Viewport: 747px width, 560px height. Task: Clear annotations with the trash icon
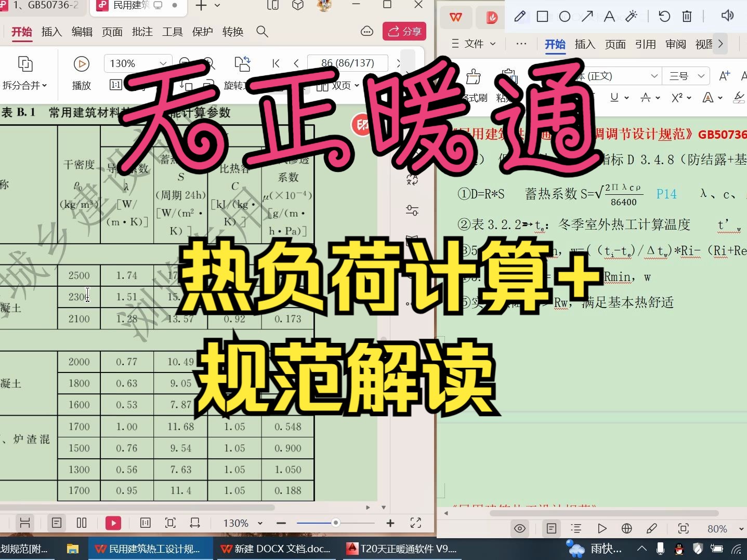(x=687, y=17)
